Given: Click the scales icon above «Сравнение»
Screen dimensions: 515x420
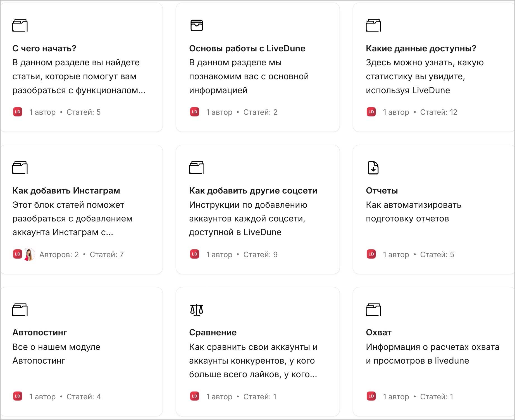Looking at the screenshot, I should click(197, 310).
